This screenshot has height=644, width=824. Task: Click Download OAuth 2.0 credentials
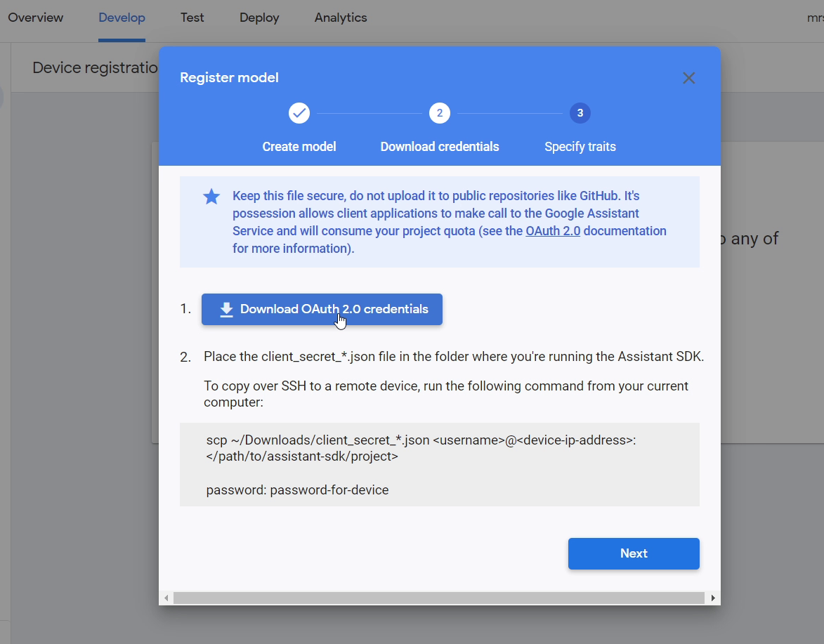322,309
